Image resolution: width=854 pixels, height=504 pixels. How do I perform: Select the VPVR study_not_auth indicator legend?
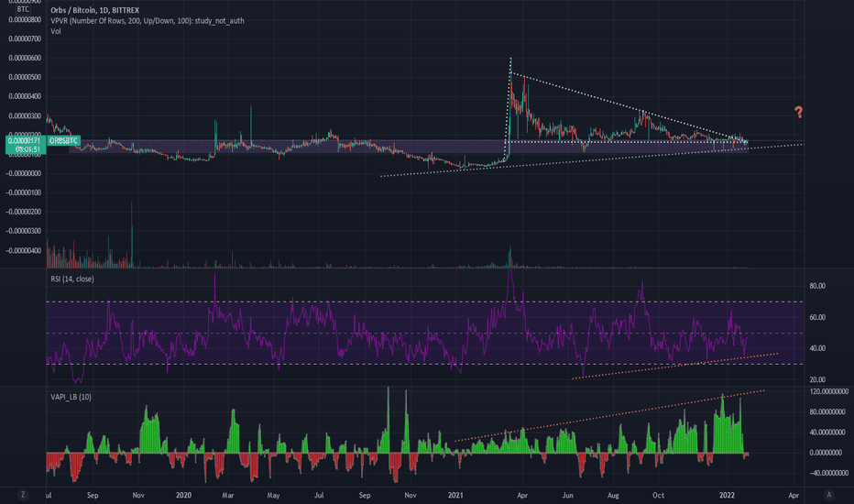(x=147, y=21)
